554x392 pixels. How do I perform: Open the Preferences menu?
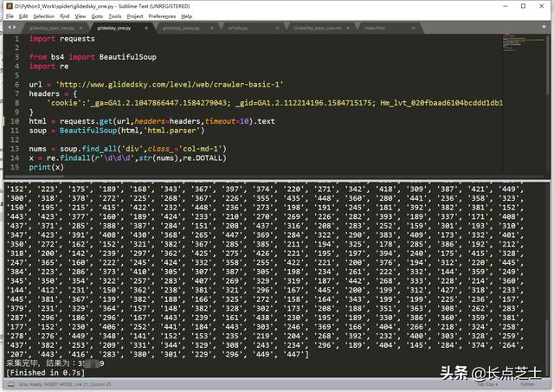(162, 16)
